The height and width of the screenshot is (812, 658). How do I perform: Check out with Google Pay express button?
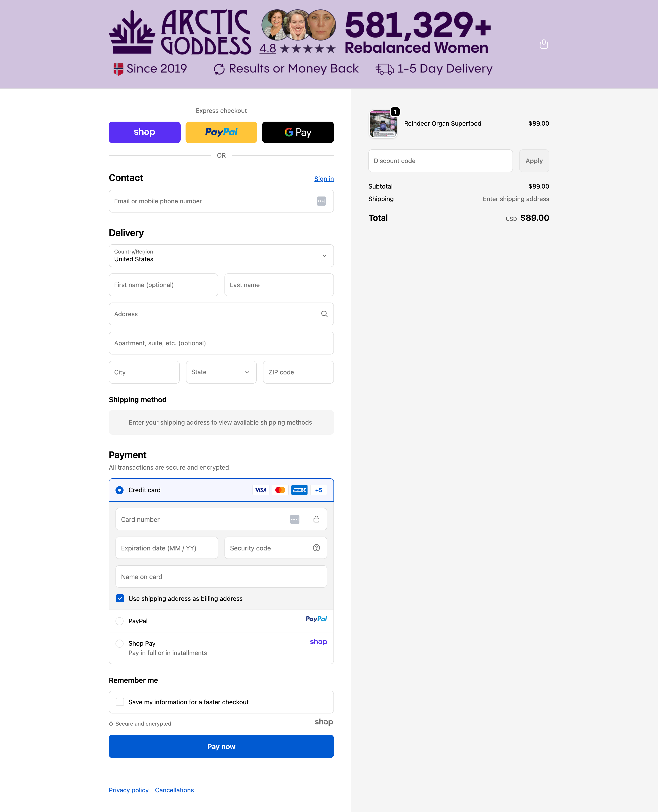[298, 132]
